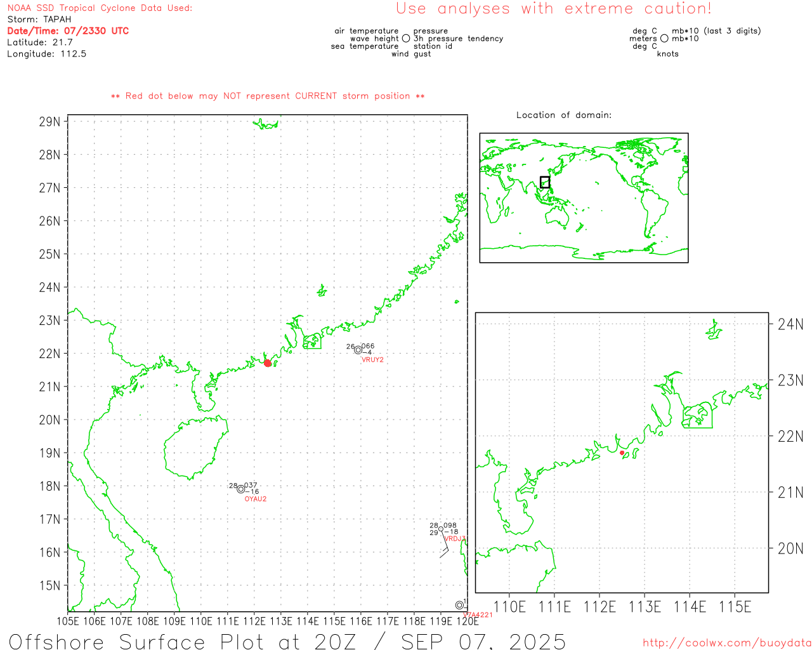Click the station-model legend circle beside wave height
The width and height of the screenshot is (812, 650).
(x=406, y=39)
